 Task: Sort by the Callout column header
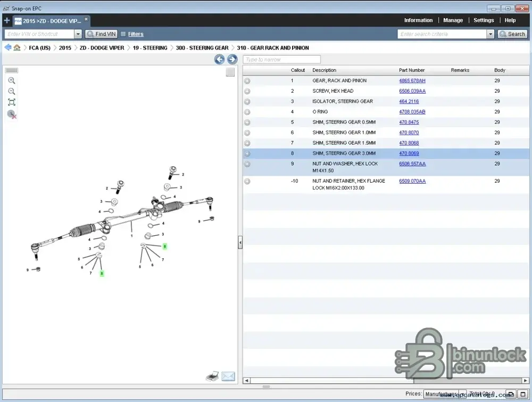[298, 70]
